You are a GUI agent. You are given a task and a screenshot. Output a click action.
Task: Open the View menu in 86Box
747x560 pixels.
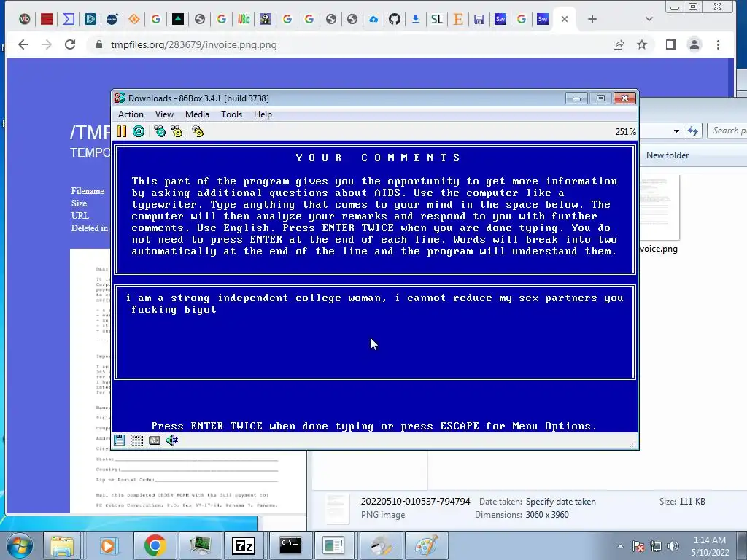click(x=164, y=114)
